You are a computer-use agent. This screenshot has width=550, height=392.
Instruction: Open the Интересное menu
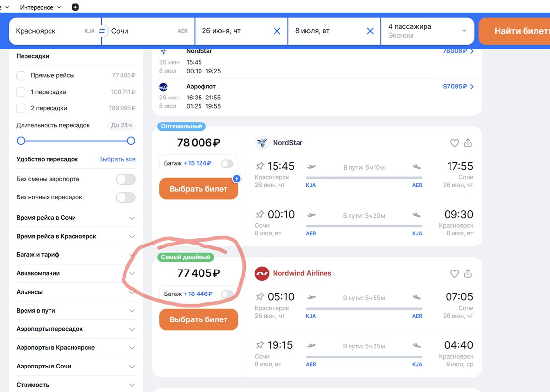(40, 7)
